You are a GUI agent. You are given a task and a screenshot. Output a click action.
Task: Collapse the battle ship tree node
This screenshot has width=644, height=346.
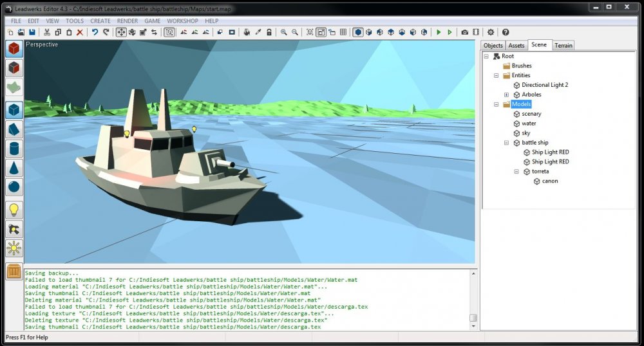[x=506, y=143]
